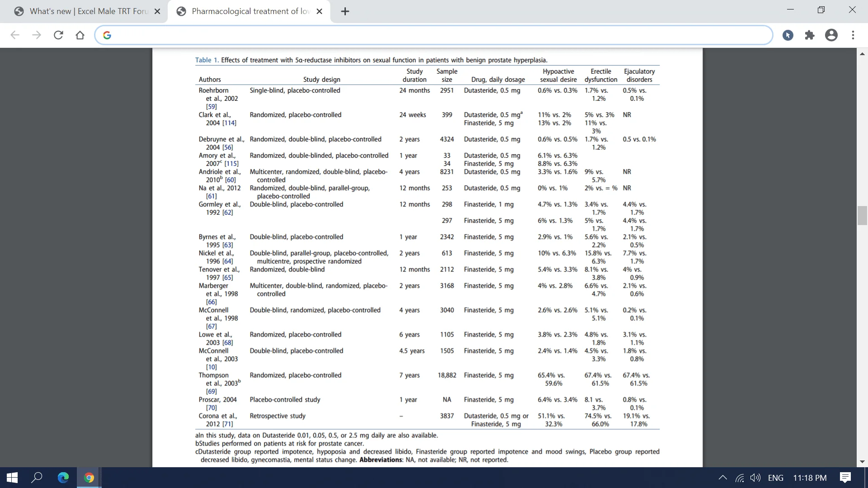
Task: Open the Windows Start menu
Action: [12, 478]
